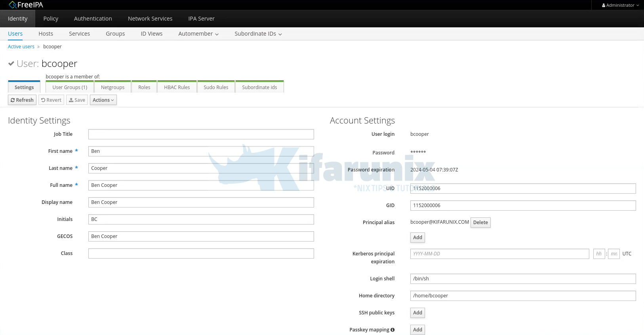The width and height of the screenshot is (644, 335).
Task: Select the Settings tab
Action: [x=24, y=87]
